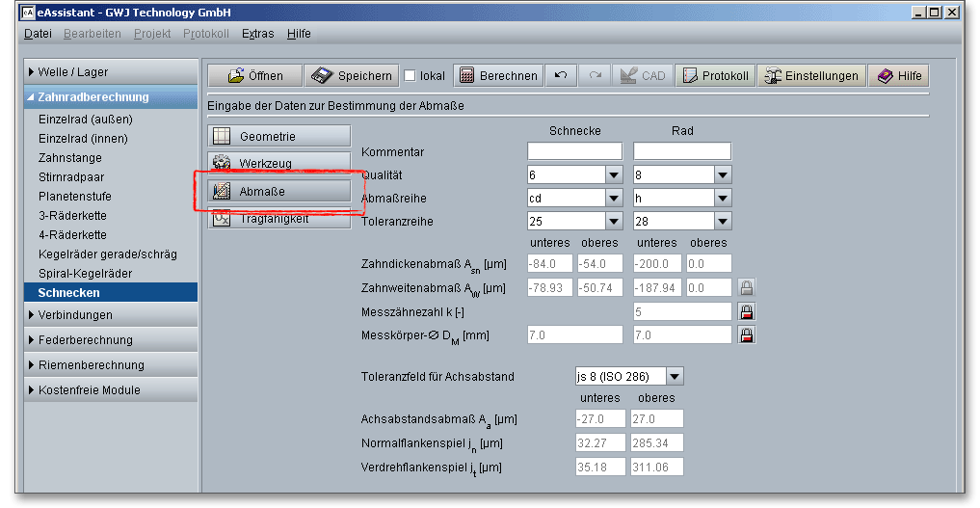Click the Speichern disk icon button
This screenshot has height=508, width=980.
click(x=352, y=76)
